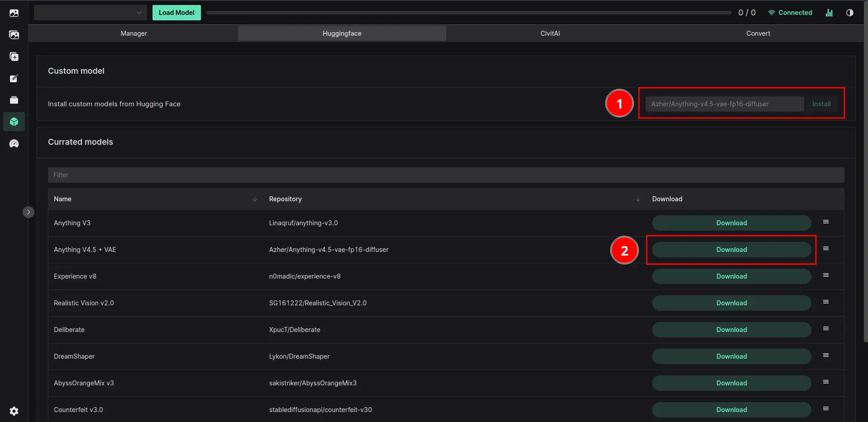This screenshot has height=422, width=868.
Task: Switch to the Huggingface tab
Action: pos(342,33)
